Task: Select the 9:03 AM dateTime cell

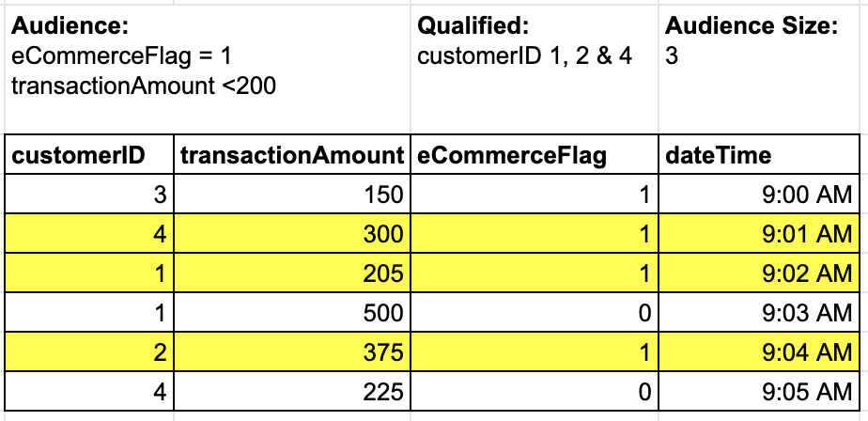Action: pyautogui.click(x=758, y=312)
